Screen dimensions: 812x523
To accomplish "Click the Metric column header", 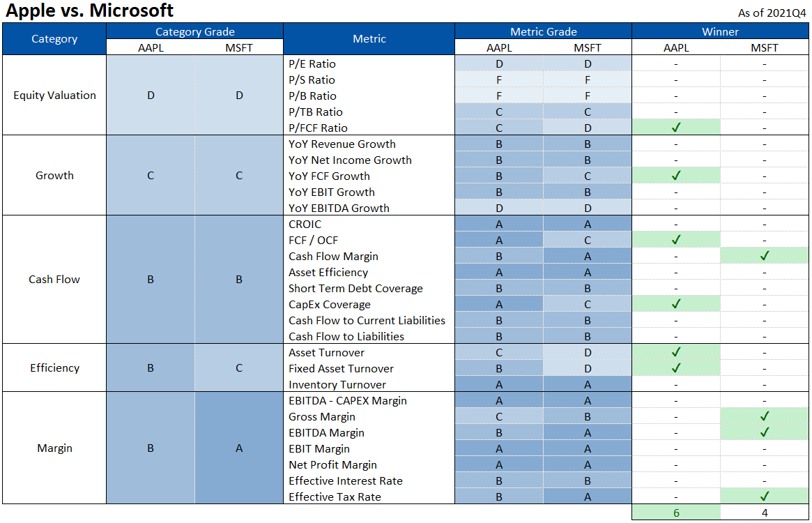I will (x=369, y=39).
